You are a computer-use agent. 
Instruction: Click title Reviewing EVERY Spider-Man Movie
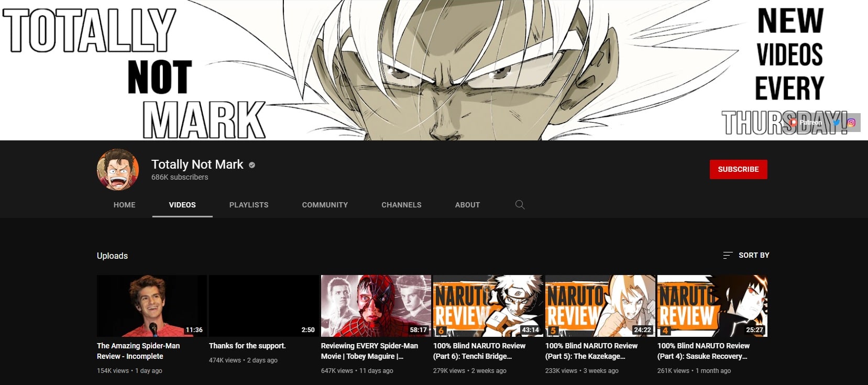point(369,351)
